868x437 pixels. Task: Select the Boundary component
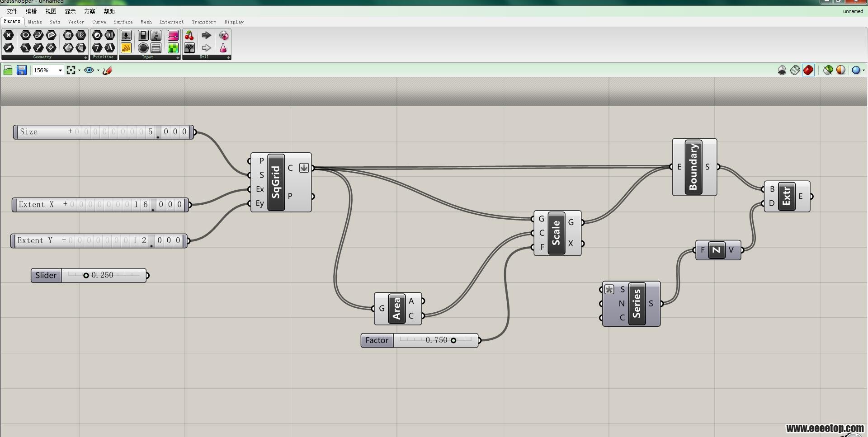click(693, 167)
